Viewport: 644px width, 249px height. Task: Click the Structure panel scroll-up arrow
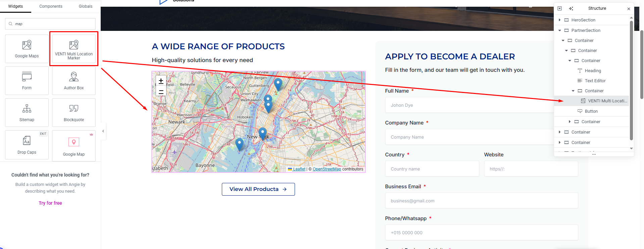631,17
